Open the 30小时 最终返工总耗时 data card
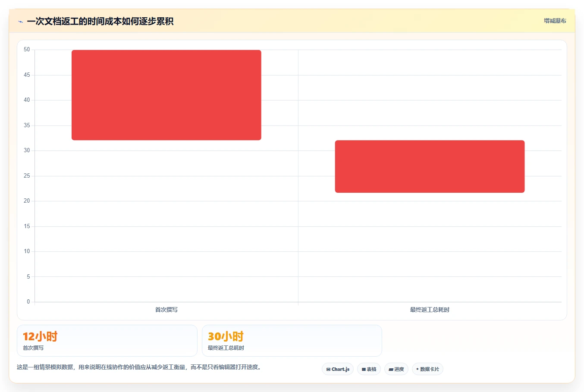 (x=292, y=341)
